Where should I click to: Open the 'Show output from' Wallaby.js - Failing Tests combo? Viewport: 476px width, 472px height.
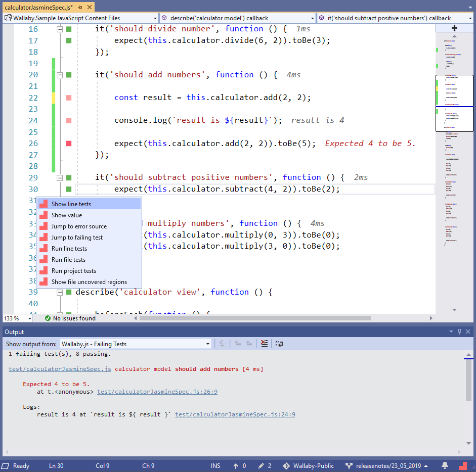(x=136, y=344)
